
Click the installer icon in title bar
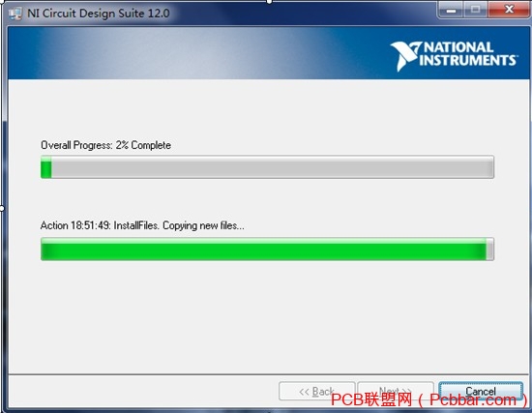pos(15,14)
